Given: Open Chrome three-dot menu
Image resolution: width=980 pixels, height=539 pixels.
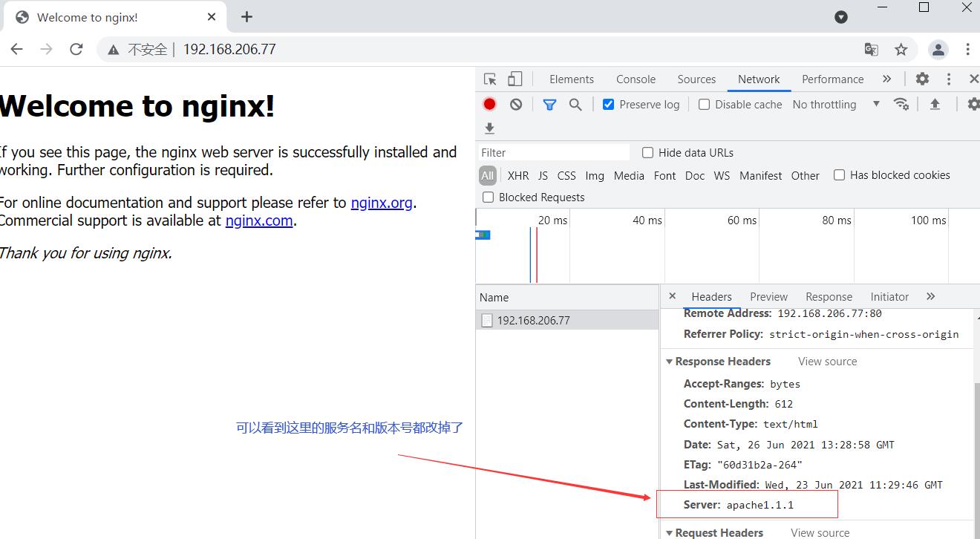Looking at the screenshot, I should [967, 50].
